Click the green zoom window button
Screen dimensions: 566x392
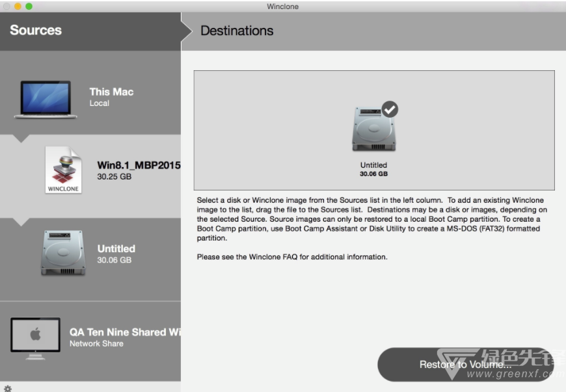pyautogui.click(x=29, y=6)
